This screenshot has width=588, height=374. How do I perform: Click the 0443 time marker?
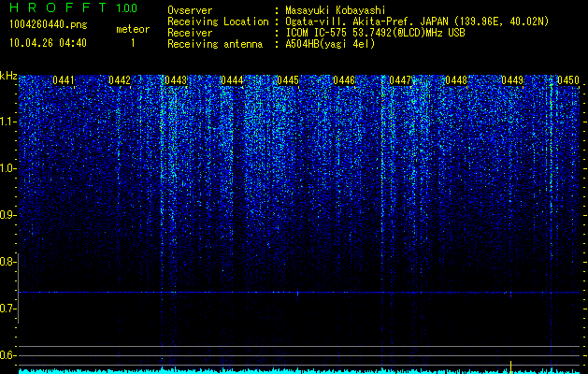(176, 80)
